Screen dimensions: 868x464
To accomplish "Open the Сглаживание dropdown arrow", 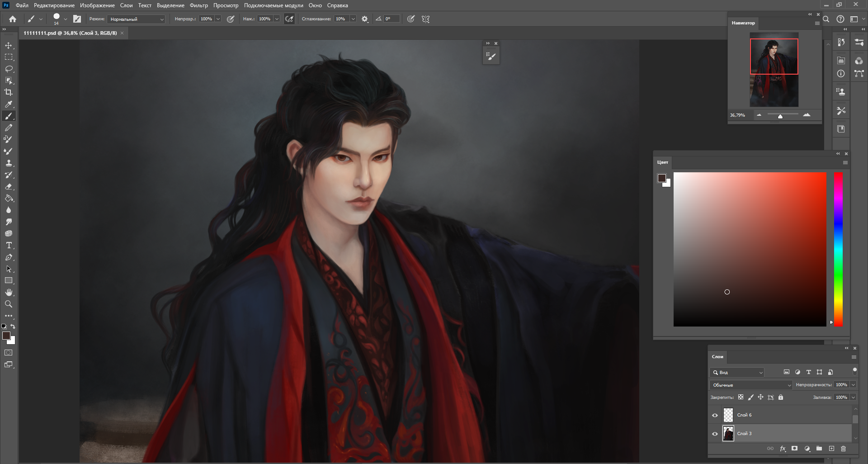I will pyautogui.click(x=353, y=19).
